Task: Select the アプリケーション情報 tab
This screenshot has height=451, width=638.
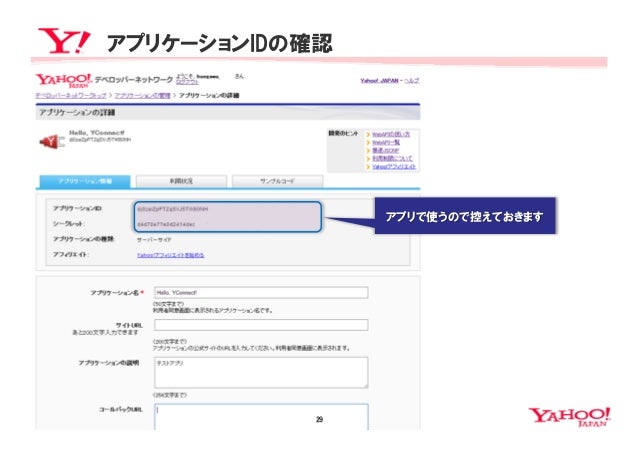Action: [85, 181]
